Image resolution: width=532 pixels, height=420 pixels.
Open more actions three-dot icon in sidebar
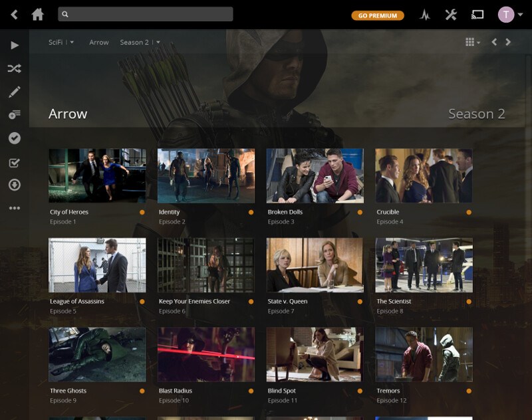click(x=15, y=208)
